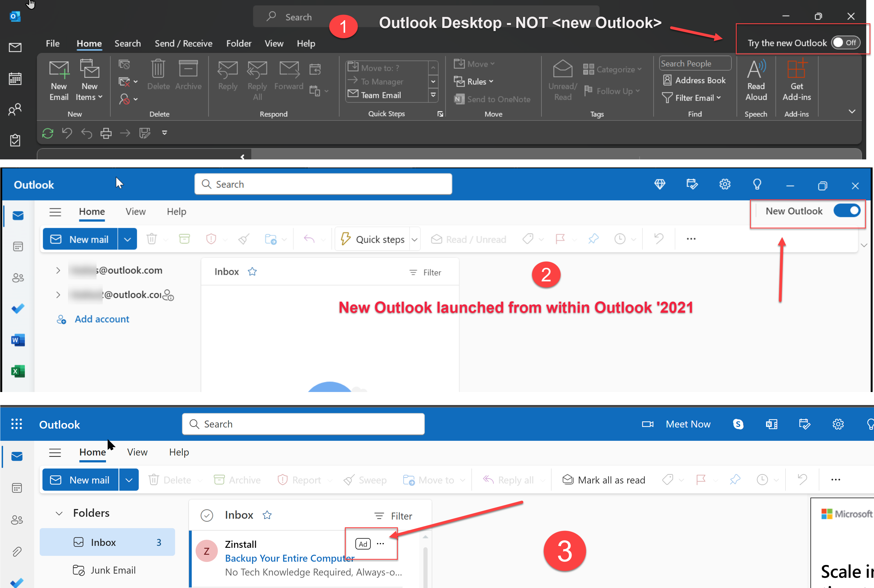874x588 pixels.
Task: Open the Zinstall 'Backup Your Entire Computer' link
Action: pyautogui.click(x=289, y=558)
